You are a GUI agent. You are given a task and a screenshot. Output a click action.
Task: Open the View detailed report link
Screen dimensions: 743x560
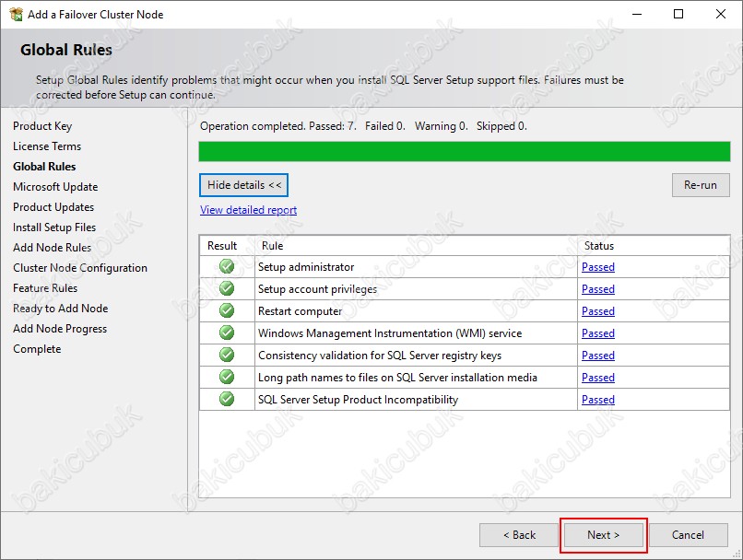coord(248,210)
